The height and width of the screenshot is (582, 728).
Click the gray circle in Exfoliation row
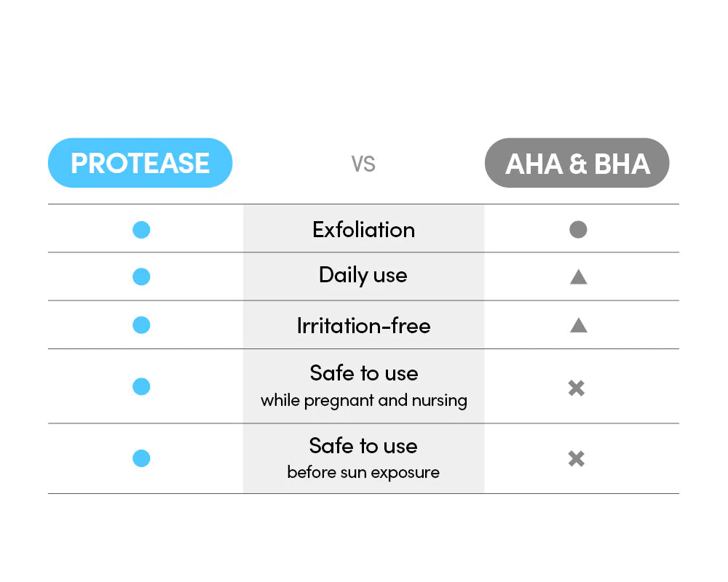coord(578,230)
